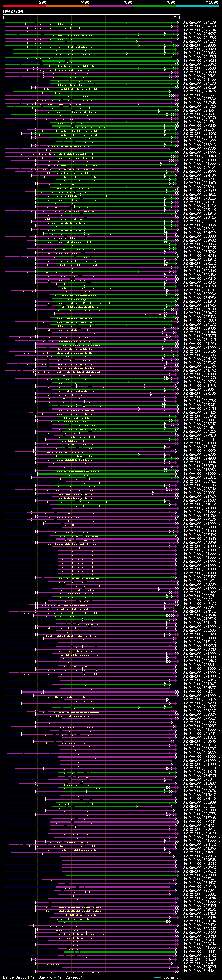This screenshot has height=980, width=222.
Task: Select the UniRef100_B9RIB5 label
Action: click(x=199, y=393)
